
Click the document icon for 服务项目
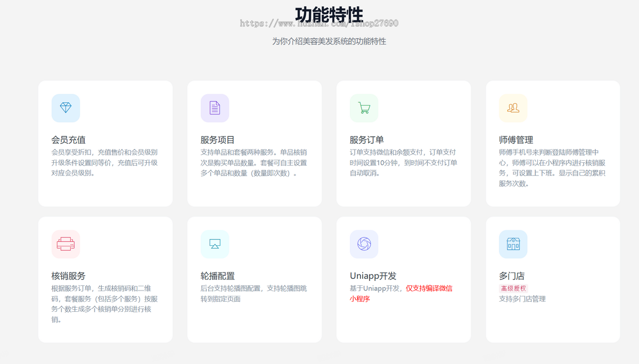215,108
